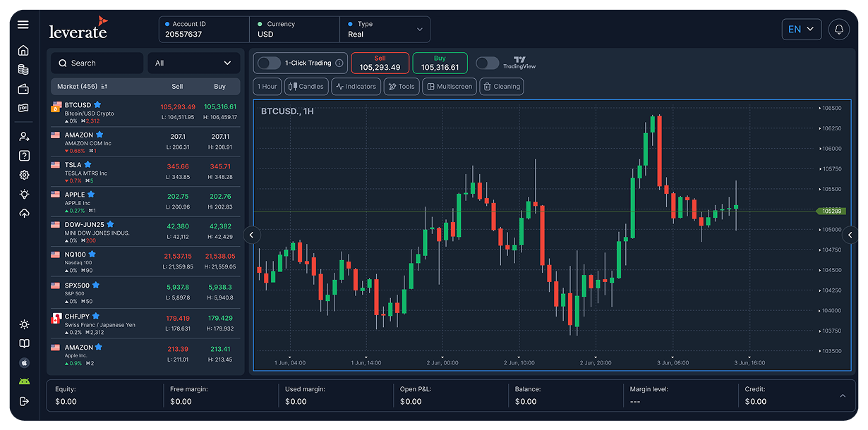Toggle the TradingView chart switch
Viewport: 868px width, 430px height.
point(487,63)
